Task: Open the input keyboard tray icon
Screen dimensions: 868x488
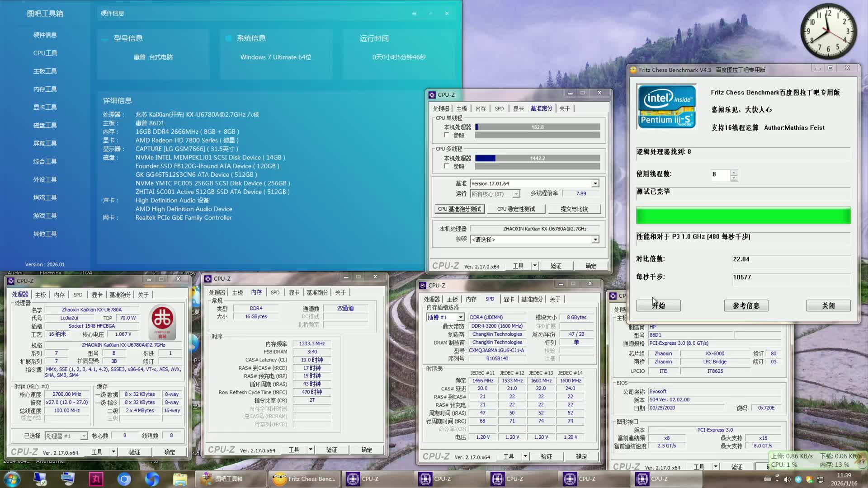Action: (x=767, y=479)
